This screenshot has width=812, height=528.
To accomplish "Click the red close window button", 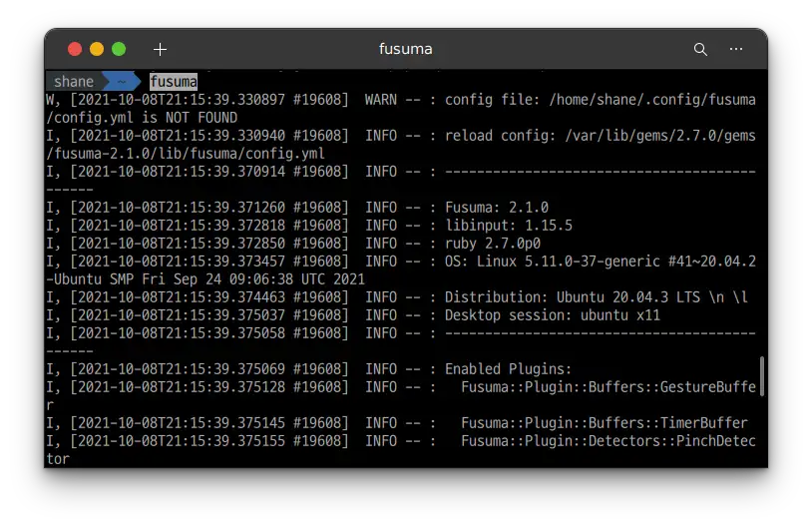I will coord(75,49).
